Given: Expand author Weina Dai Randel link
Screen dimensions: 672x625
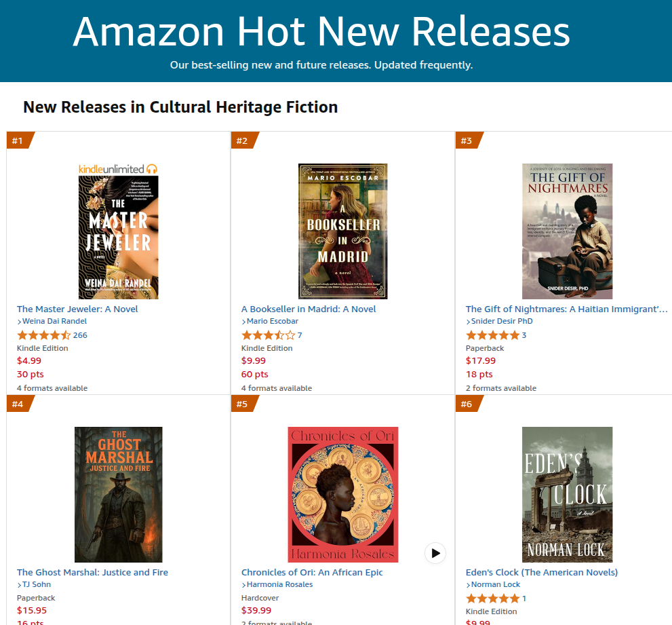Looking at the screenshot, I should click(52, 321).
